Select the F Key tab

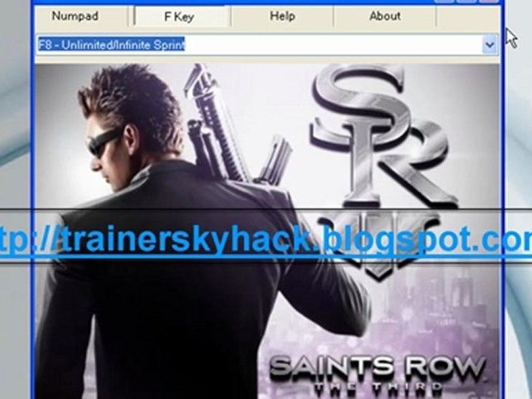coord(180,16)
